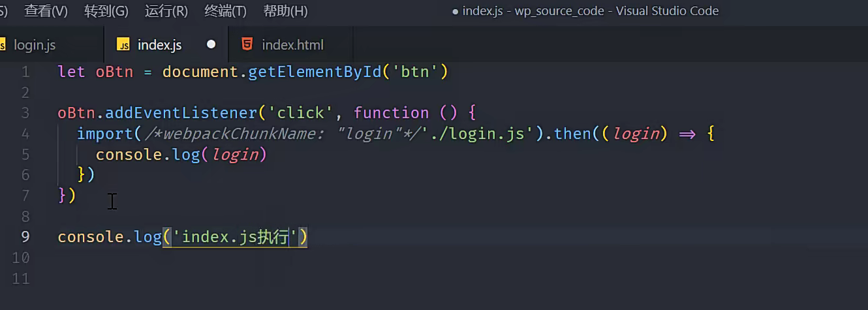
Task: Open the 转到(G) menu
Action: click(106, 11)
